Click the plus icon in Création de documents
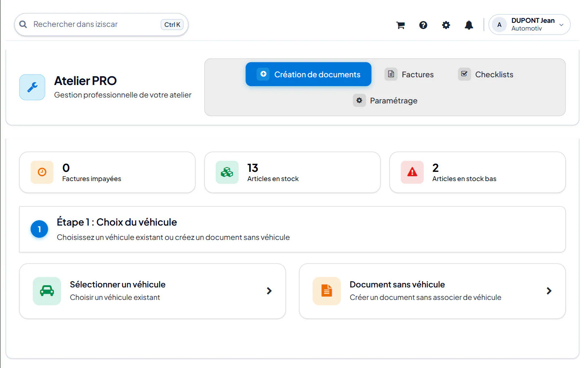The height and width of the screenshot is (368, 588). [263, 74]
